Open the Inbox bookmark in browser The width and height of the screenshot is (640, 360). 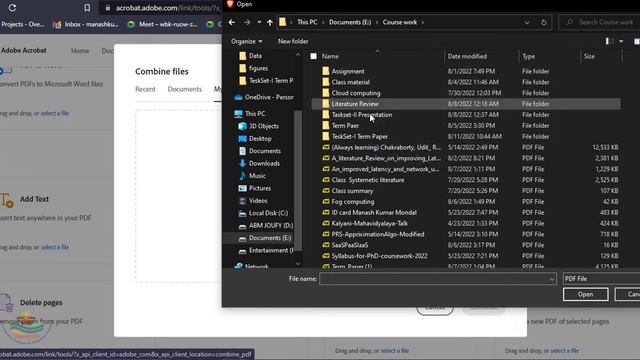[x=86, y=24]
